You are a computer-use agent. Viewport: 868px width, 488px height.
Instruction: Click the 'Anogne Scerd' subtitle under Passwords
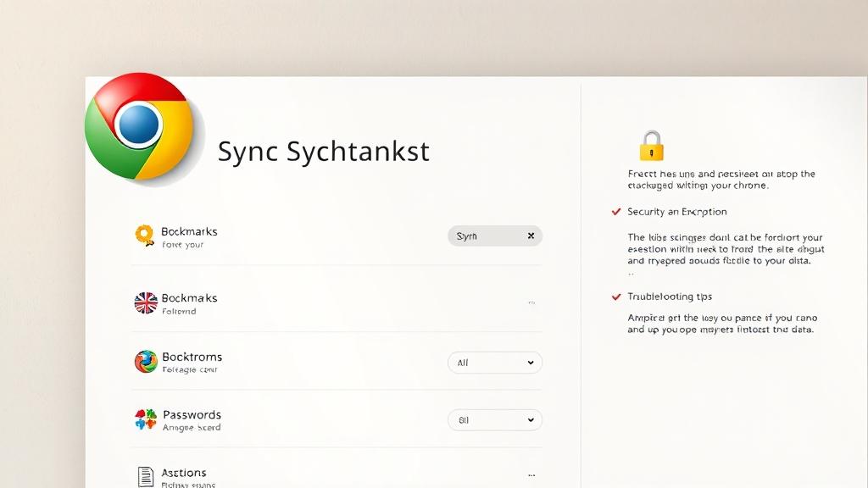pos(192,427)
